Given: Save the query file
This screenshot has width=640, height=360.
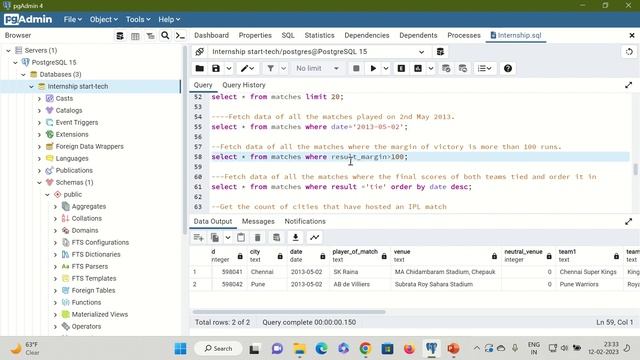Looking at the screenshot, I should click(x=216, y=69).
